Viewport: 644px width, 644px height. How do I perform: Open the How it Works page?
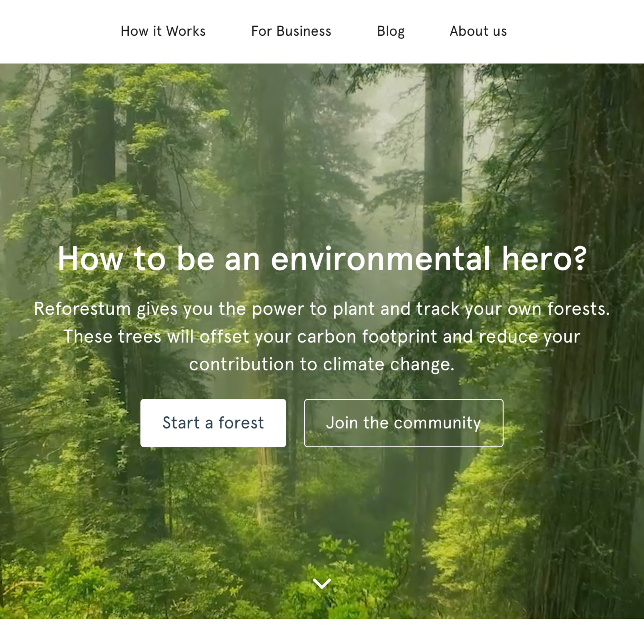(x=163, y=31)
